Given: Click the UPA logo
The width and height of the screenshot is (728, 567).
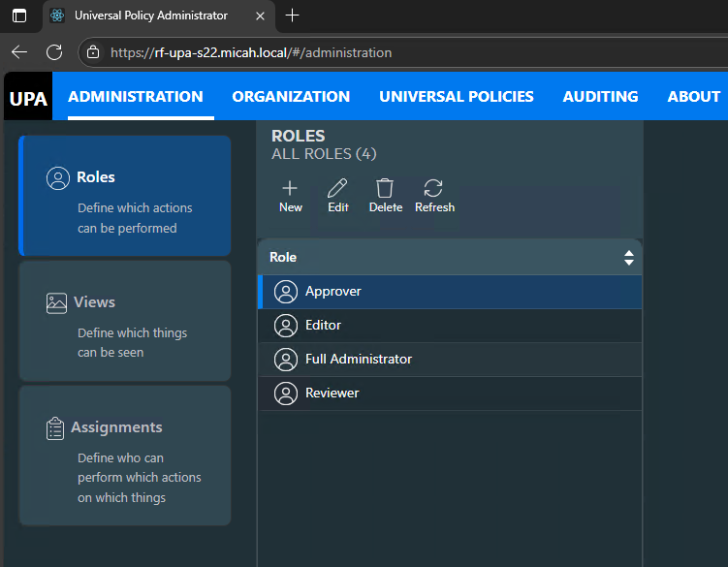Looking at the screenshot, I should (x=28, y=97).
